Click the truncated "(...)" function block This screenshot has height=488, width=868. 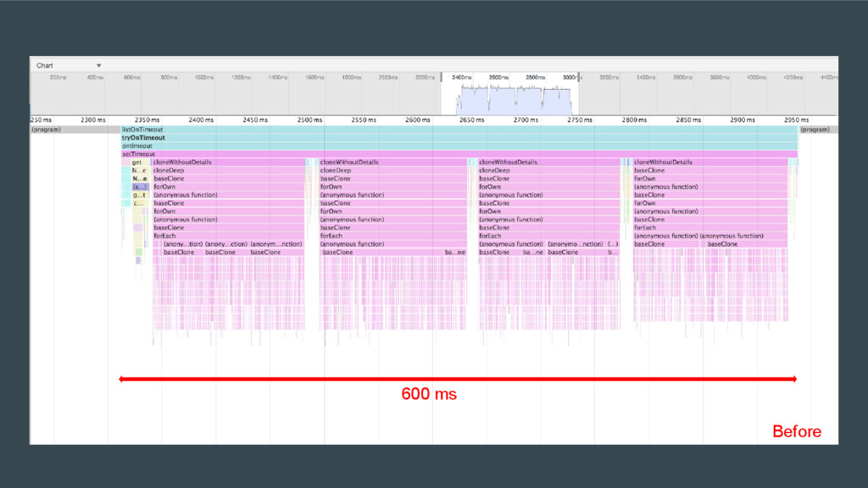(x=613, y=244)
